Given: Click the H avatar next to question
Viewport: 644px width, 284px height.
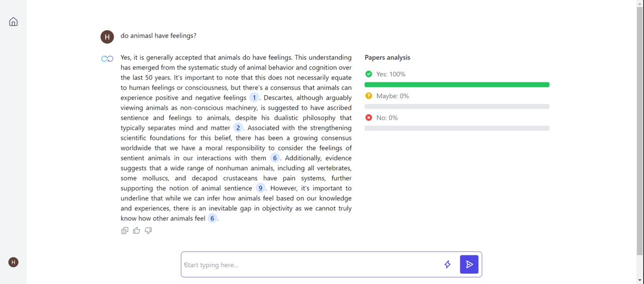Looking at the screenshot, I should pyautogui.click(x=107, y=37).
